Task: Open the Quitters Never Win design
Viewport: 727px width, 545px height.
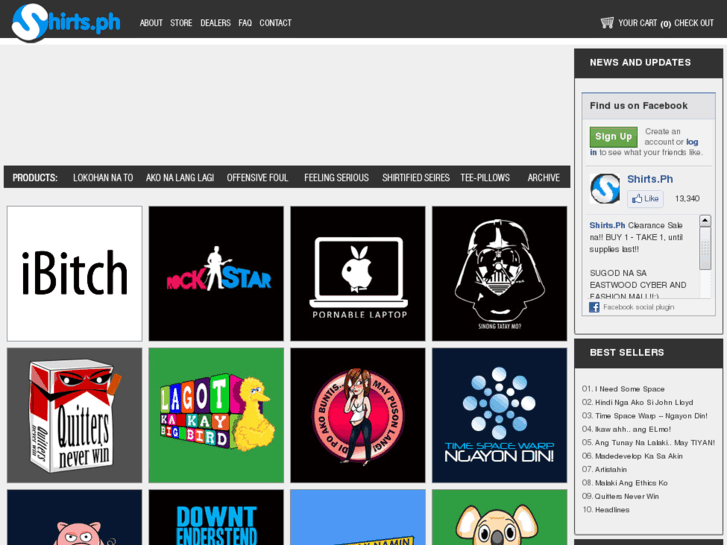Action: 75,415
